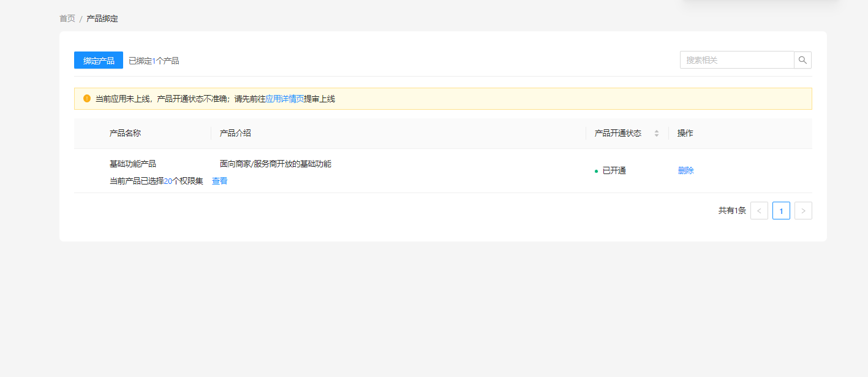
Task: Click the 操作 column header
Action: click(685, 134)
